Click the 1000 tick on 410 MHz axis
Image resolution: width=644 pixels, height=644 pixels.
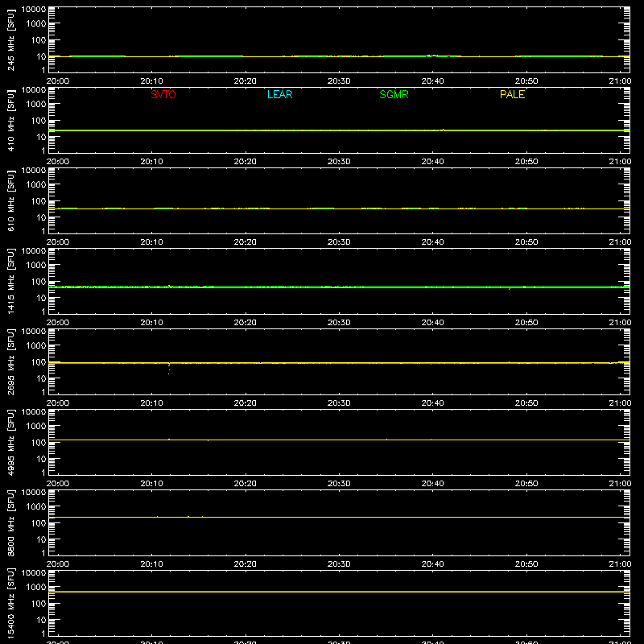(x=35, y=105)
